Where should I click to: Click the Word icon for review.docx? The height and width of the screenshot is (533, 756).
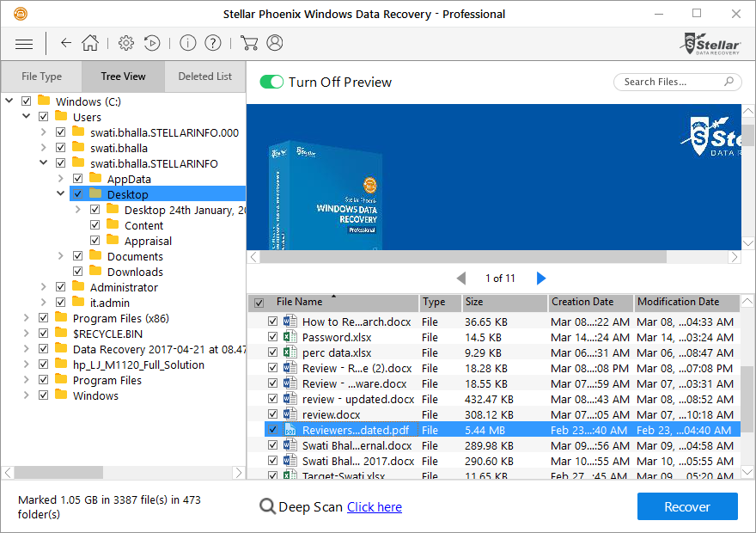[x=290, y=414]
